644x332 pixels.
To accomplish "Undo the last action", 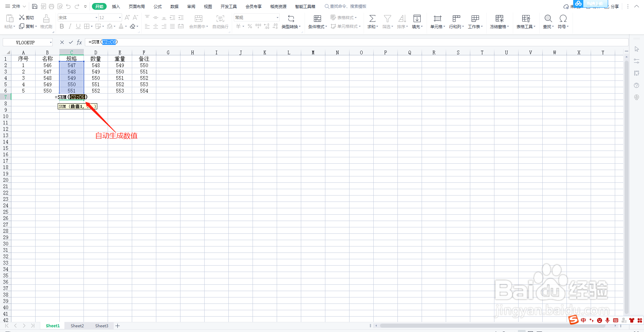I will tap(68, 6).
